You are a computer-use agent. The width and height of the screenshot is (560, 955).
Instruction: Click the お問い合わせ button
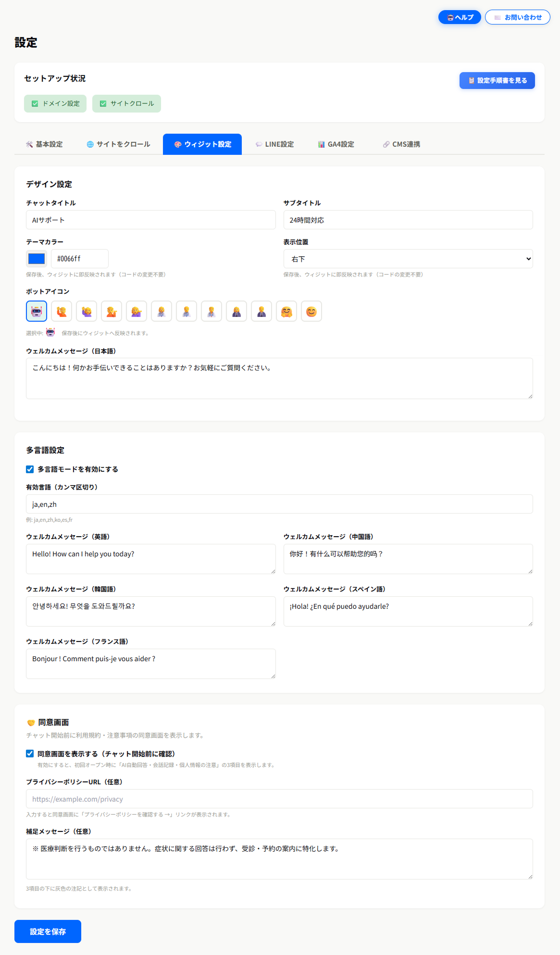coord(518,17)
